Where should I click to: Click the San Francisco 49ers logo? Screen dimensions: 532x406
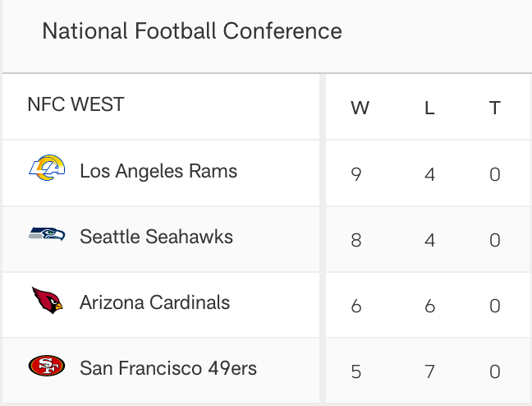pos(47,366)
